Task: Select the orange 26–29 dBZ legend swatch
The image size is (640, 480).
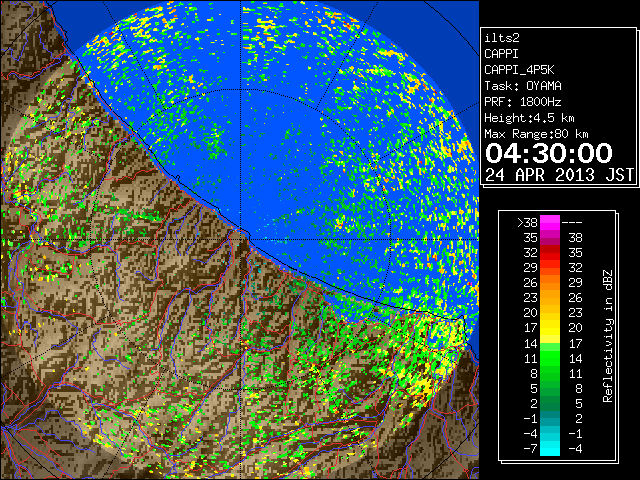Action: pyautogui.click(x=550, y=283)
